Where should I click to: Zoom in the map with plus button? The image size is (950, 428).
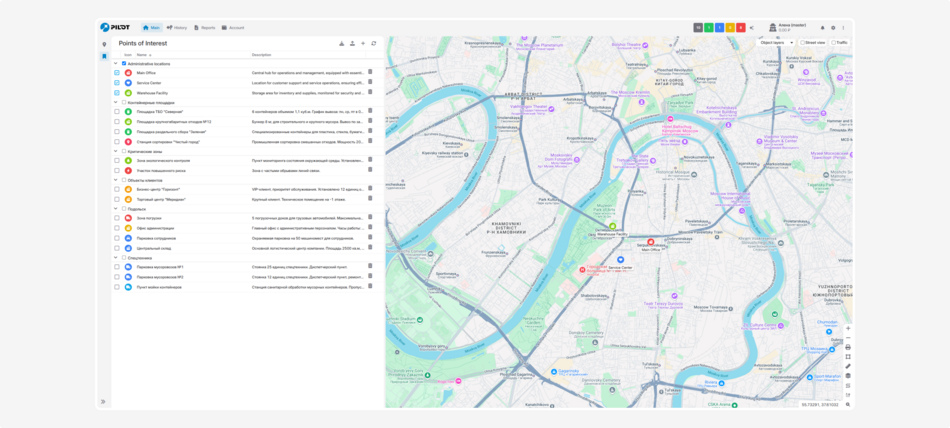(848, 328)
